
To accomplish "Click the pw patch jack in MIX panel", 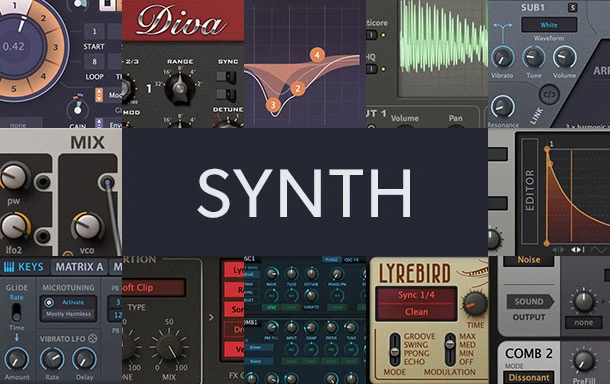I will (42, 181).
